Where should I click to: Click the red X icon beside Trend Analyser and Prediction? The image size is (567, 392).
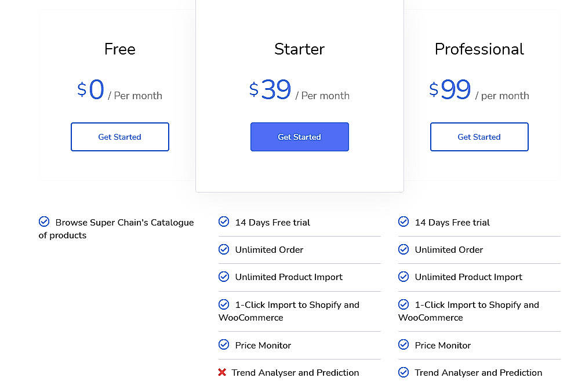click(222, 372)
